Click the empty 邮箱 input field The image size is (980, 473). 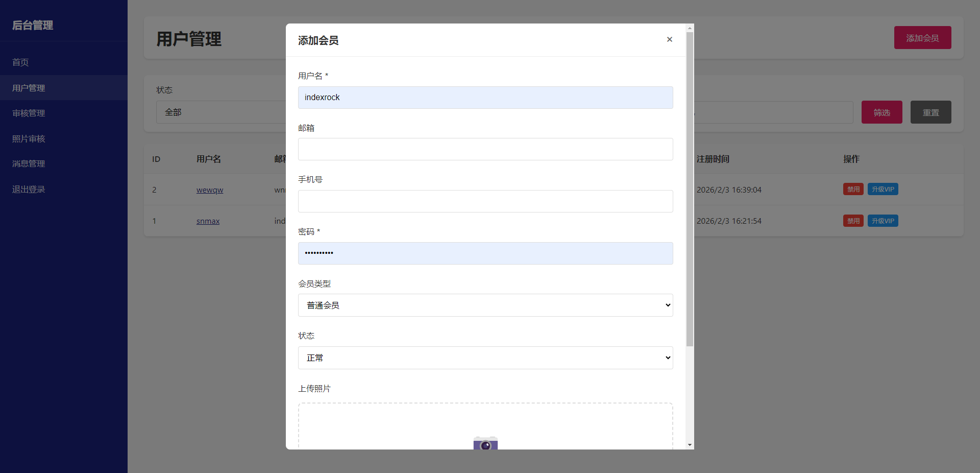(x=485, y=149)
